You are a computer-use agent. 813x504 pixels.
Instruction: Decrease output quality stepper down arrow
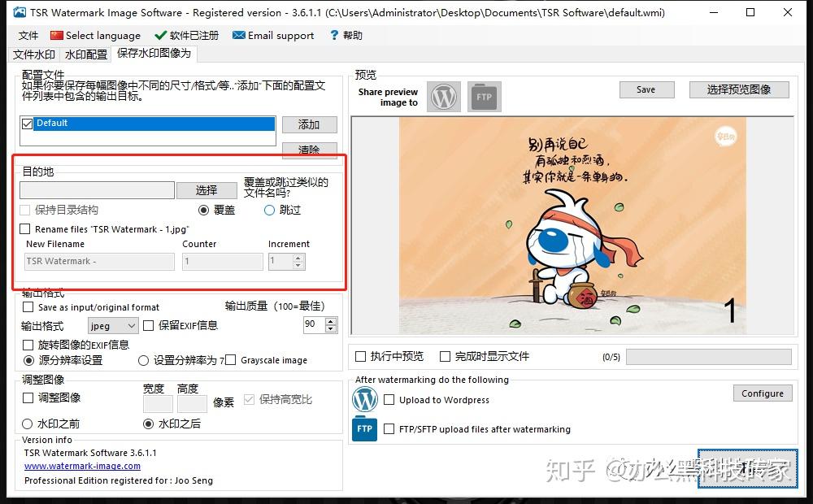click(331, 329)
